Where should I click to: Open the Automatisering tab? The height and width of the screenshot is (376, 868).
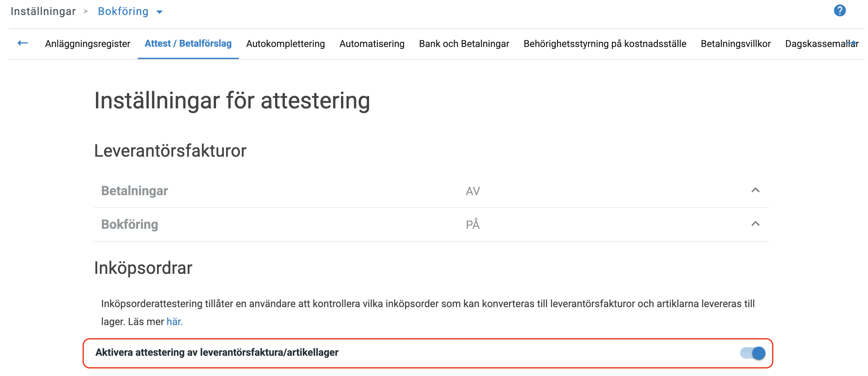372,44
